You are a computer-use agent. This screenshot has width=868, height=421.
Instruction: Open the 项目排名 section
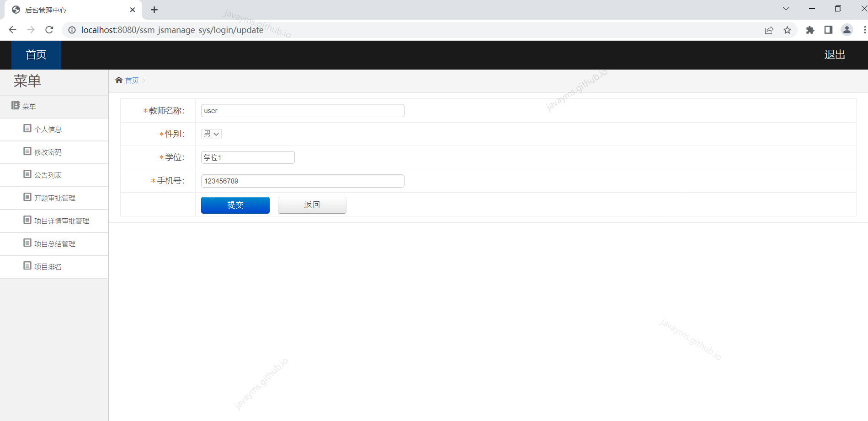point(48,266)
